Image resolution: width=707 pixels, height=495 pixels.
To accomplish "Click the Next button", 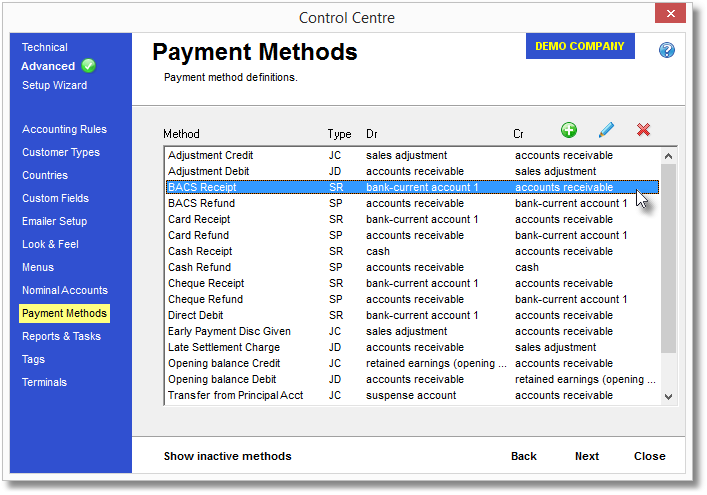I will (x=587, y=456).
